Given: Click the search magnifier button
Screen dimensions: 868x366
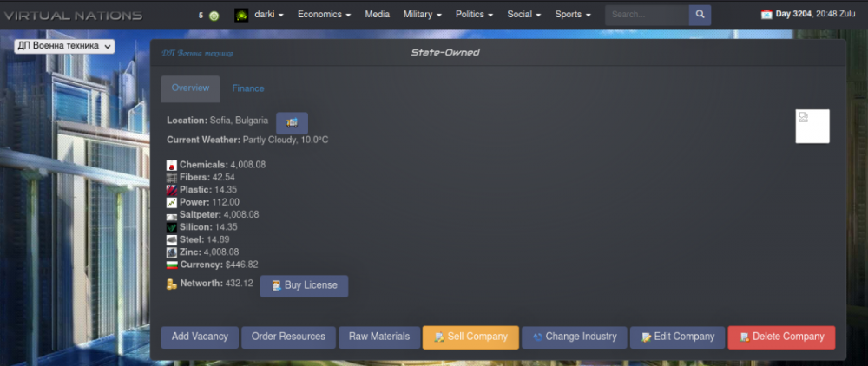Looking at the screenshot, I should click(700, 15).
